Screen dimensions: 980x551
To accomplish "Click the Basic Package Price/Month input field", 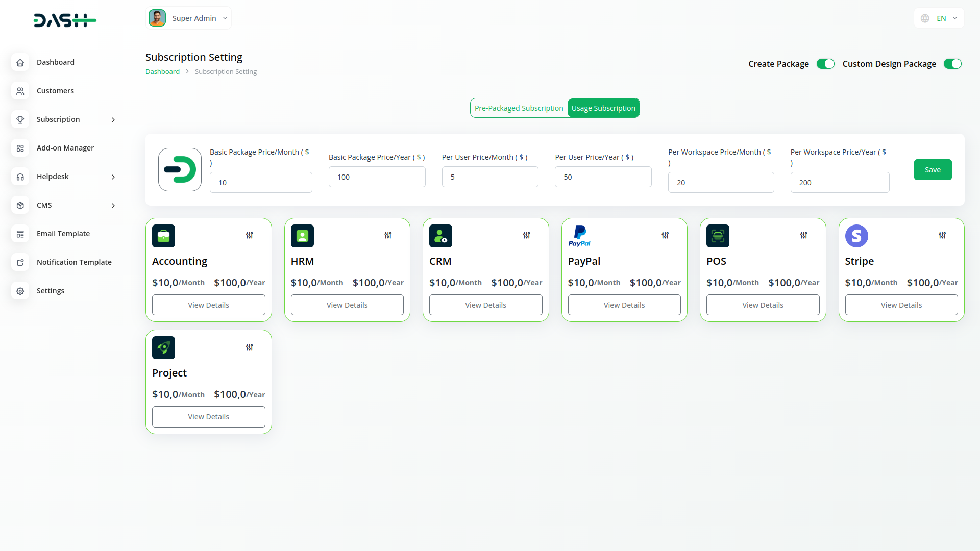I will point(261,182).
